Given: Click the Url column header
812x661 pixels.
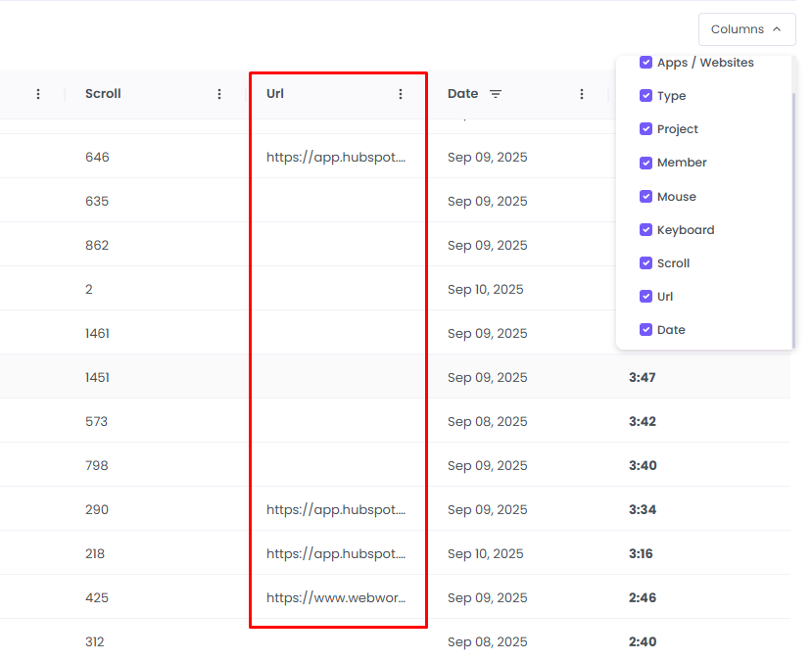Looking at the screenshot, I should click(x=274, y=93).
